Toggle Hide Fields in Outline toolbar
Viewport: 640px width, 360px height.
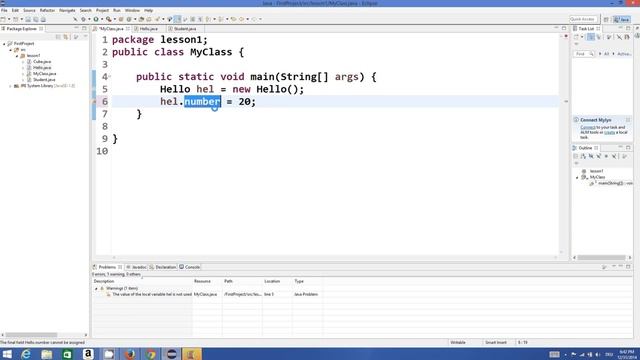pos(591,156)
